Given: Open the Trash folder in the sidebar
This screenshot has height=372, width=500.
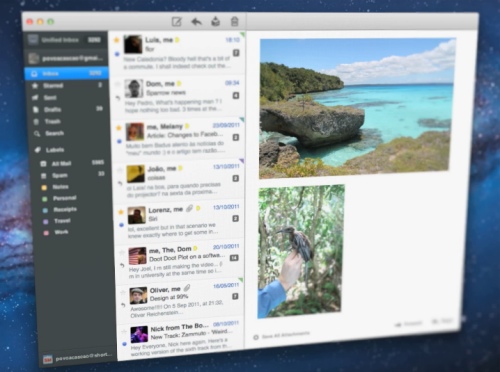Looking at the screenshot, I should point(69,121).
